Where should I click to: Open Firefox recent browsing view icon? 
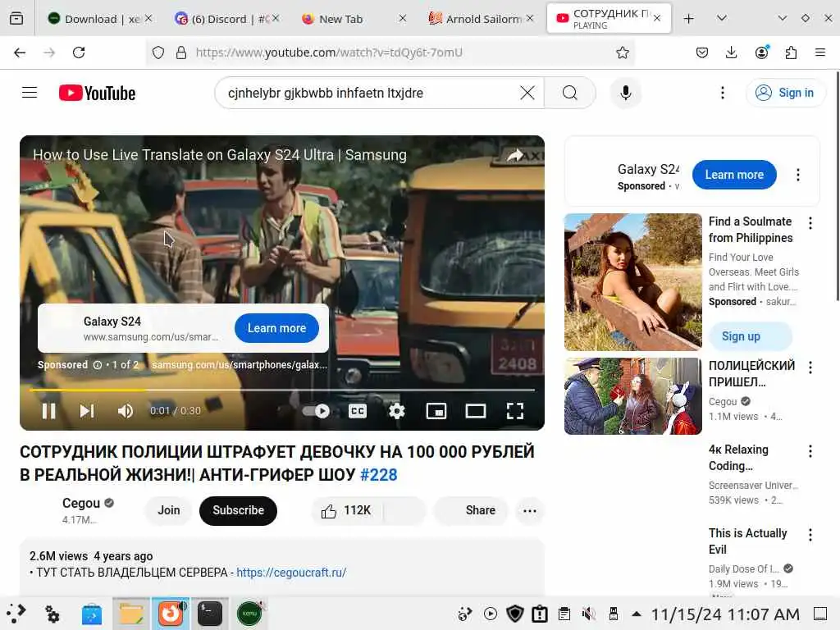click(16, 19)
